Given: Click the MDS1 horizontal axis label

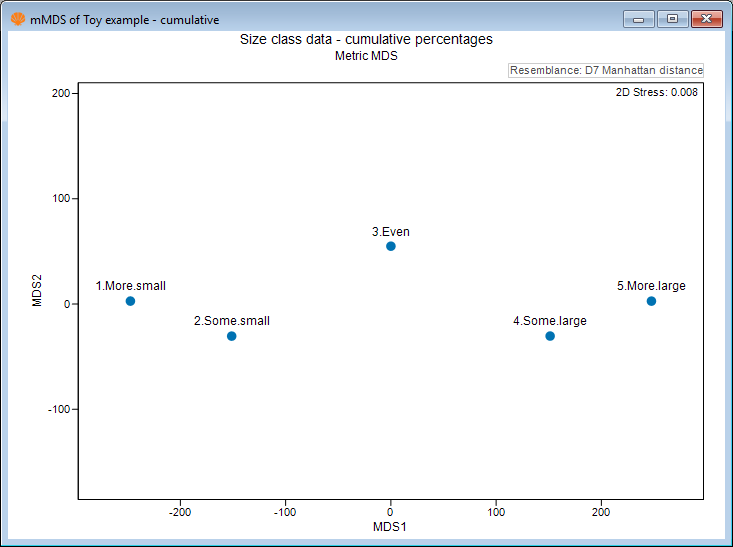Looking at the screenshot, I should click(x=390, y=526).
